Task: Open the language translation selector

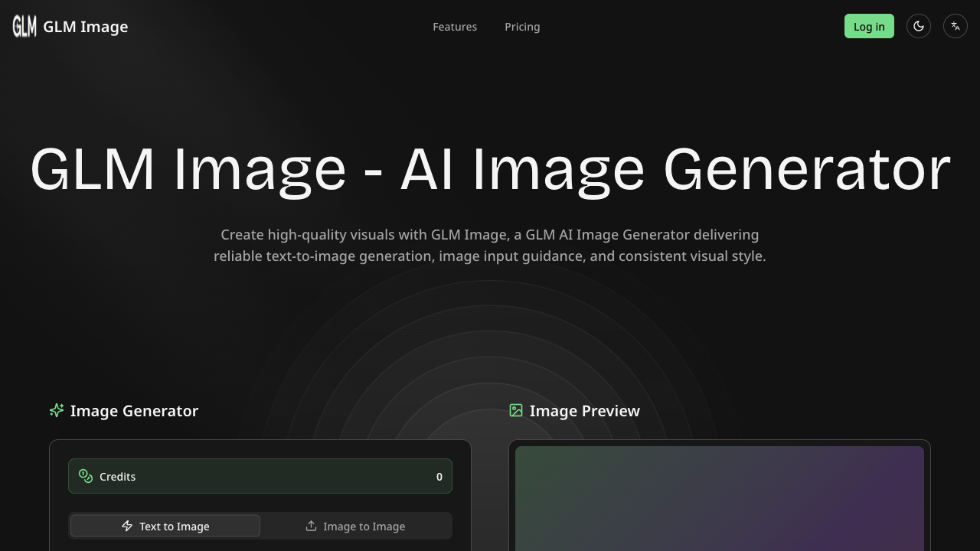Action: [955, 26]
